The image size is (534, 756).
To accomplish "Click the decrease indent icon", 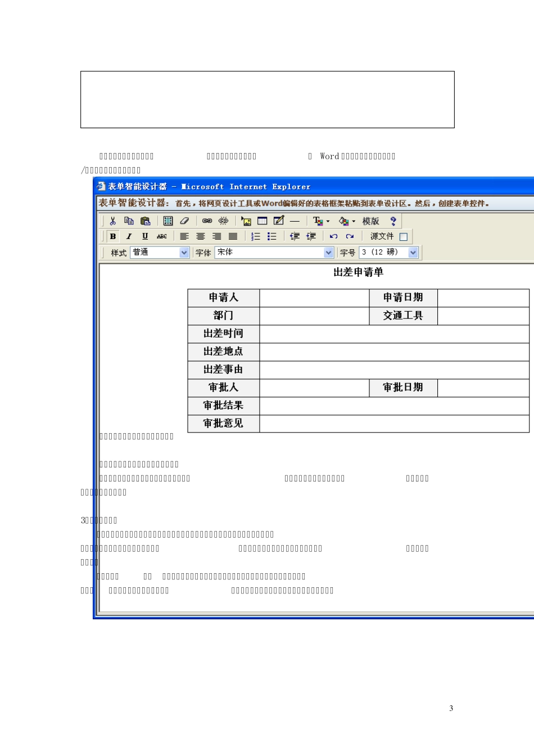I will [295, 236].
